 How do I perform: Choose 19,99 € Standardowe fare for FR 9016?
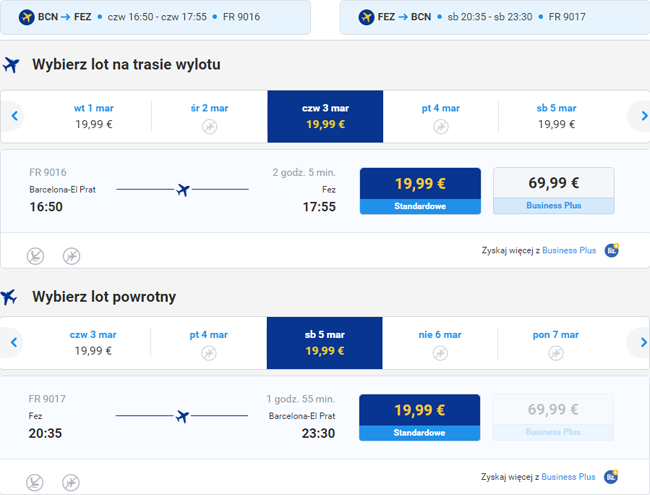pos(420,191)
